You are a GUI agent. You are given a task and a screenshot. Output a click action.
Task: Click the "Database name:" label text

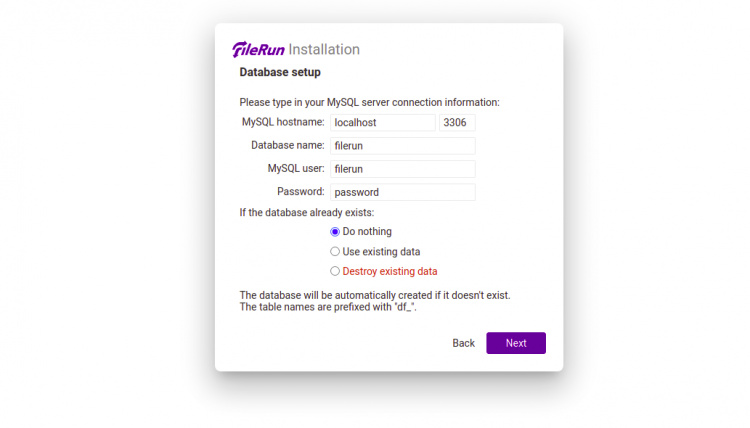point(287,146)
